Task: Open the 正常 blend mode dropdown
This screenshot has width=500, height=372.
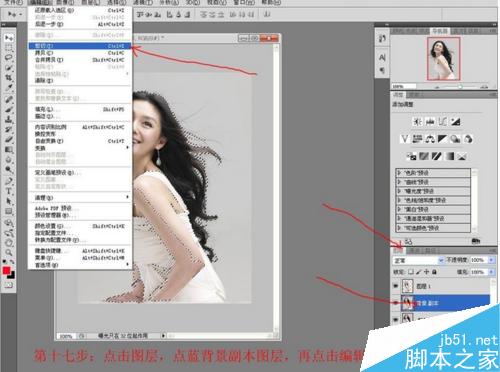Action: 418,260
